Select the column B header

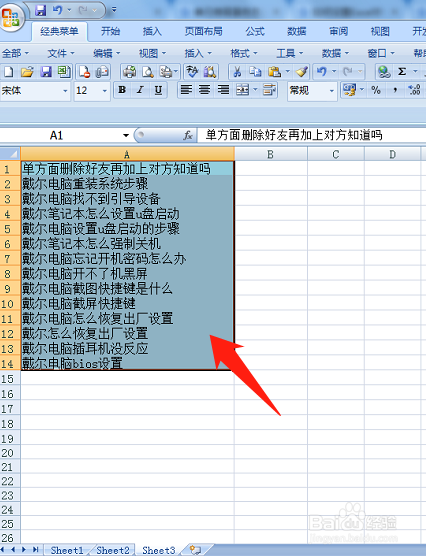coord(270,154)
